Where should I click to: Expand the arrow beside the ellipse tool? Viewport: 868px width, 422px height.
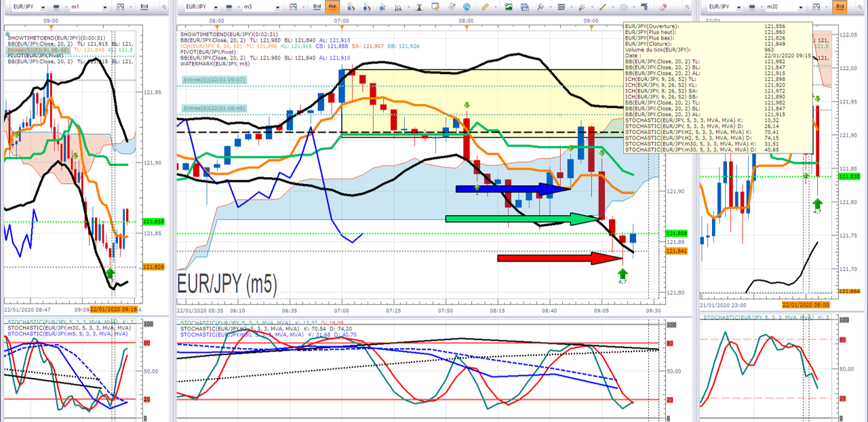coord(634,7)
